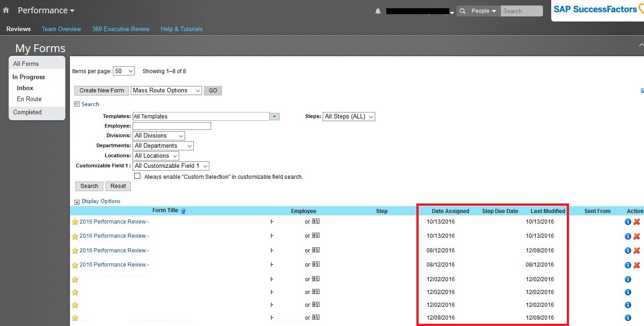
Task: Click the Showing 1–8 of 8 text
Action: pyautogui.click(x=164, y=71)
